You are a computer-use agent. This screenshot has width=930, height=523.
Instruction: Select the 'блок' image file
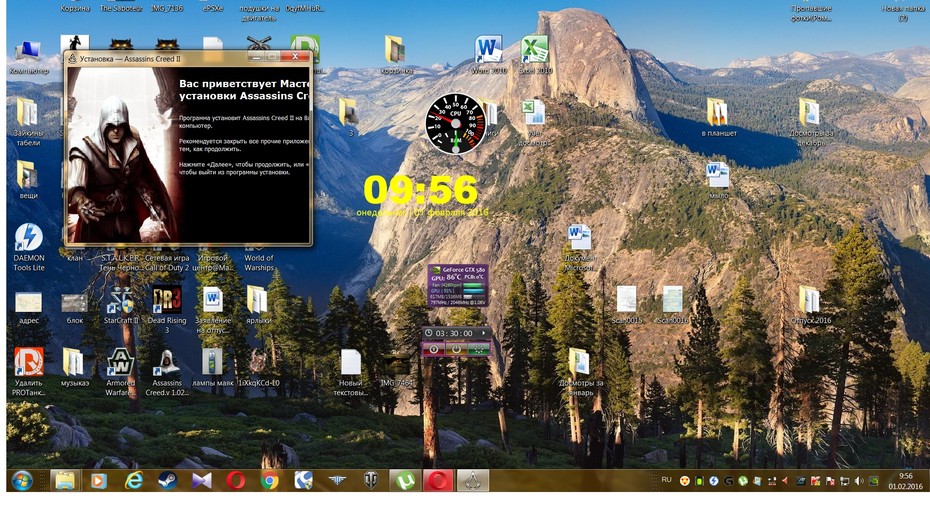(74, 308)
